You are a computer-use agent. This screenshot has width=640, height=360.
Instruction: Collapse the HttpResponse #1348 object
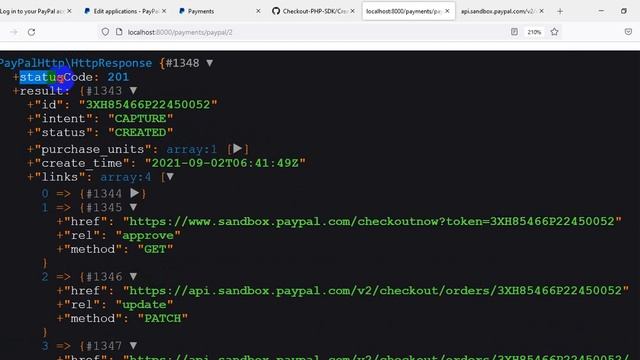pos(209,63)
